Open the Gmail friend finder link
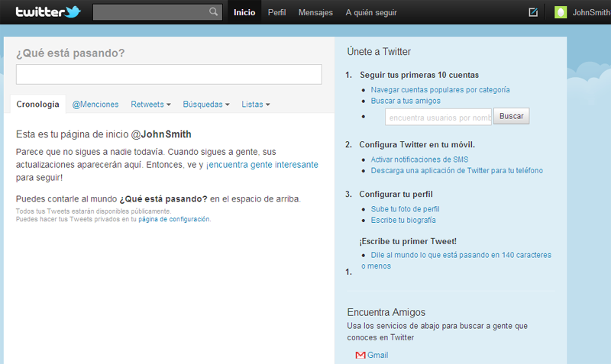 [x=377, y=355]
